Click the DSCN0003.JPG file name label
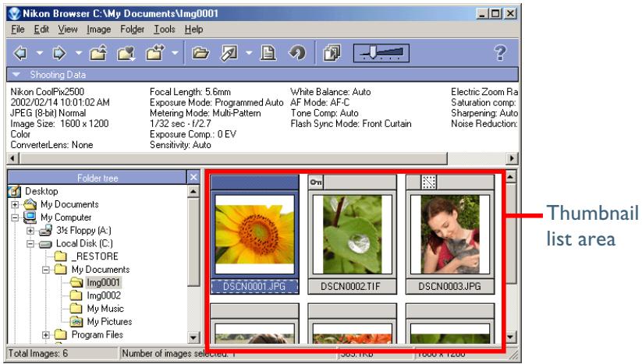 449,286
